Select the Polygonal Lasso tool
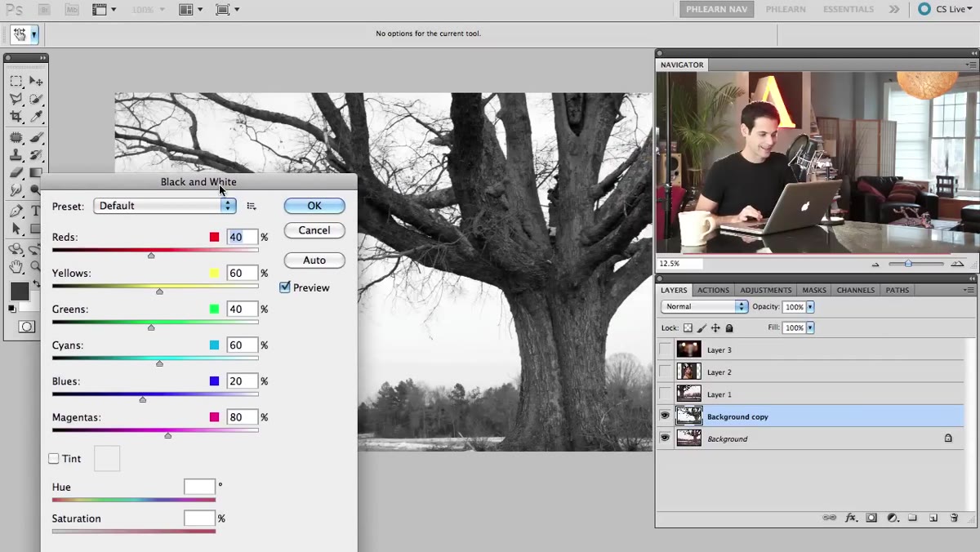 16,99
